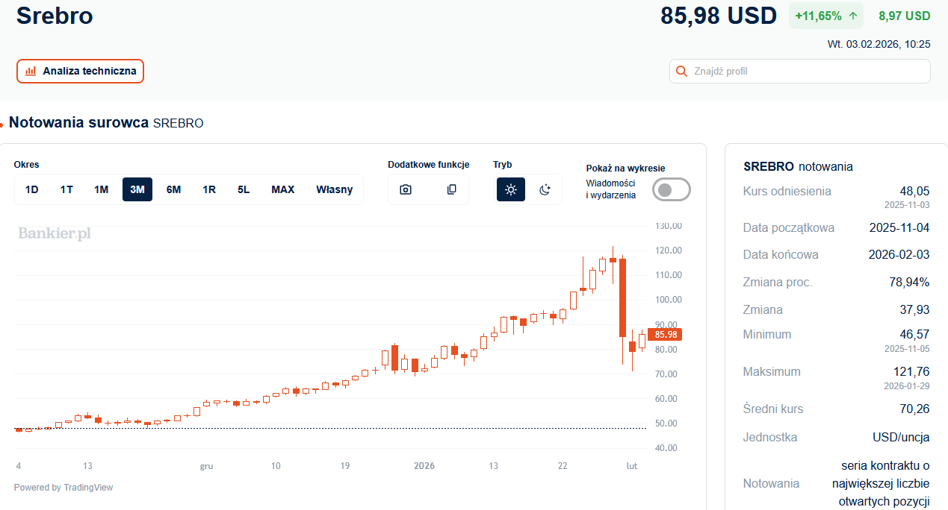This screenshot has width=948, height=510.
Task: Select the 5L period
Action: (x=244, y=190)
